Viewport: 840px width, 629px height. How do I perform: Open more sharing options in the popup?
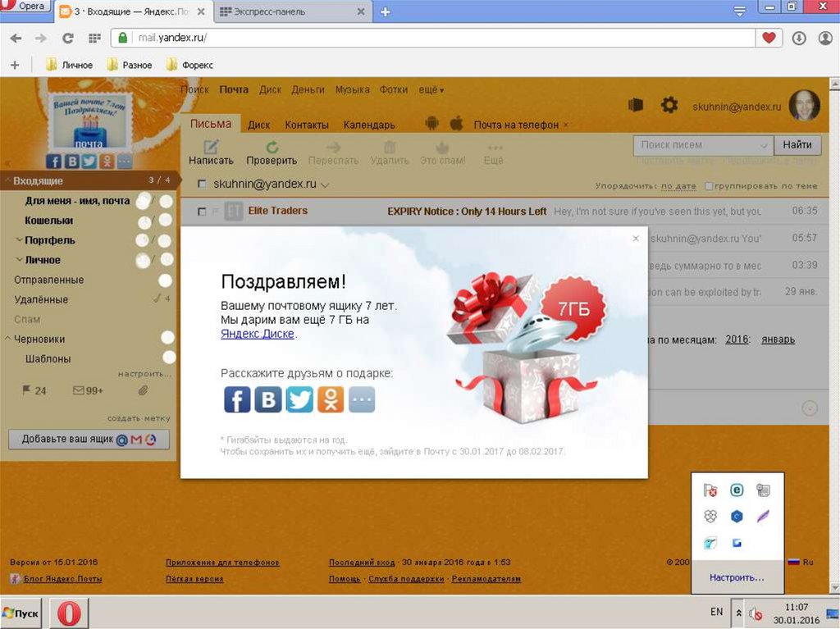coord(362,399)
